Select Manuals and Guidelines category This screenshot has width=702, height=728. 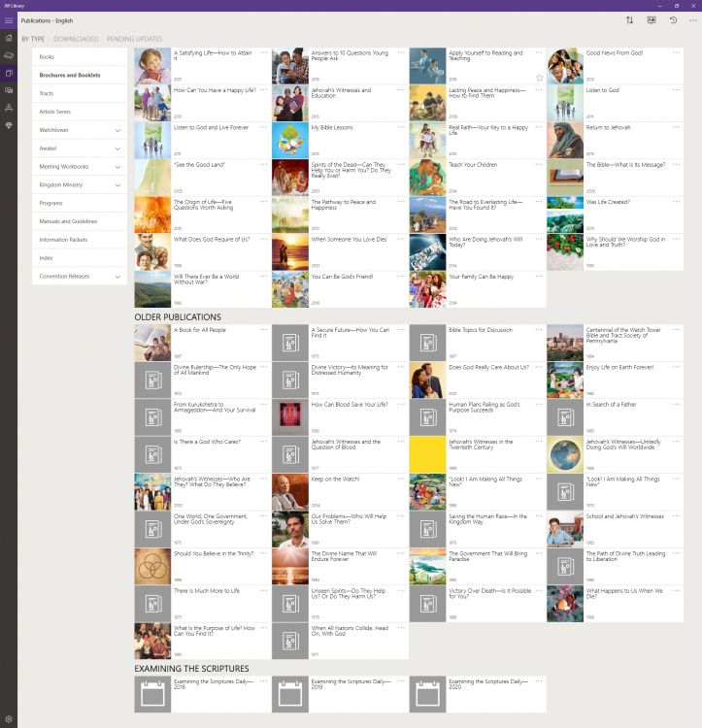[80, 221]
